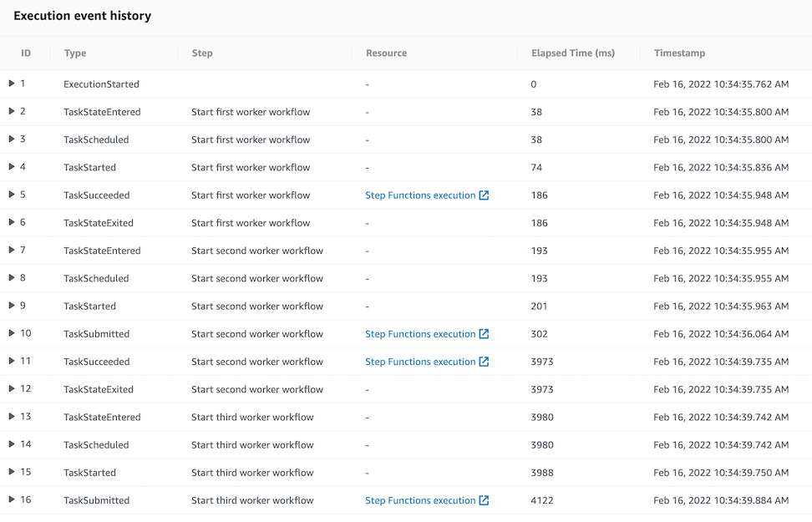The width and height of the screenshot is (812, 522).
Task: Expand event 12 TaskStateExited row
Action: tap(12, 389)
